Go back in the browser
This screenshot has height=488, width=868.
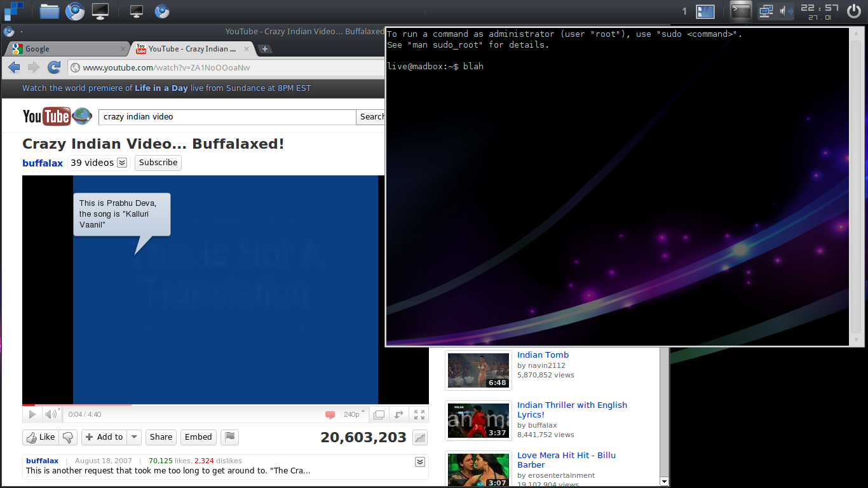(x=14, y=67)
